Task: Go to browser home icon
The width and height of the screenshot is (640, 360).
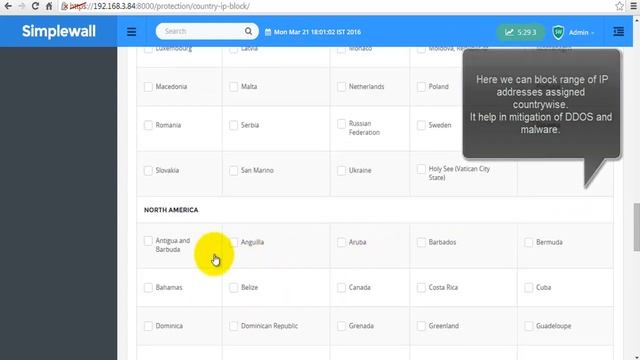Action: coord(49,6)
